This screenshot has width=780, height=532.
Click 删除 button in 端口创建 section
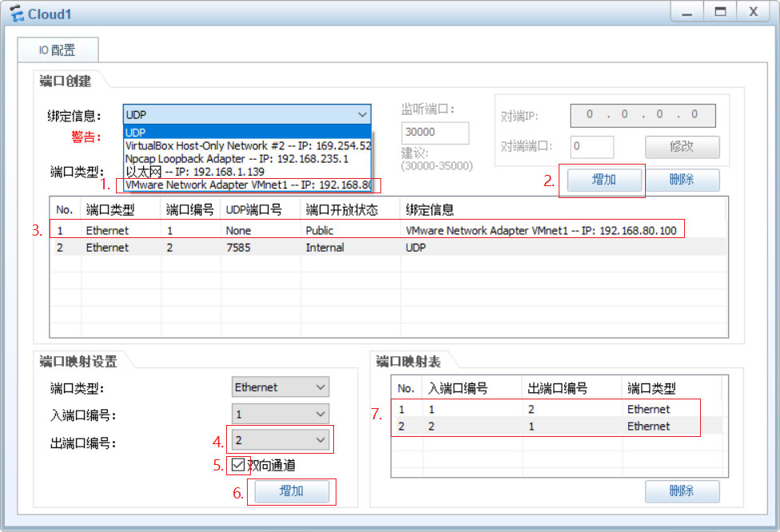pos(682,180)
